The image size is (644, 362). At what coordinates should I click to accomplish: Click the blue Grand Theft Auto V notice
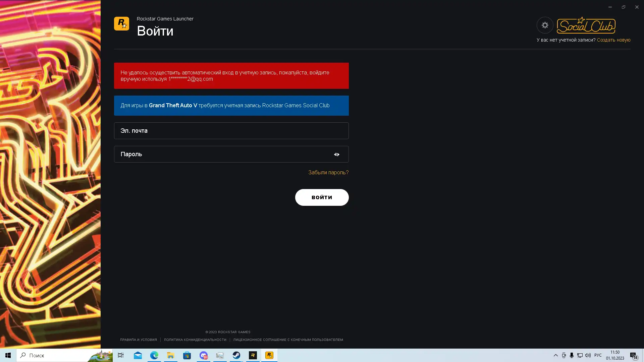pos(231,106)
